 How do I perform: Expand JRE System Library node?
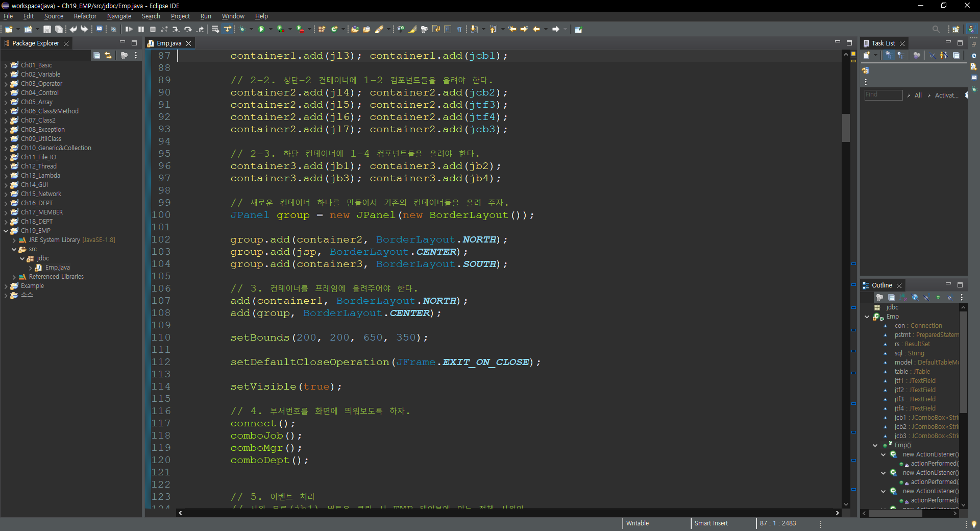[x=14, y=240]
